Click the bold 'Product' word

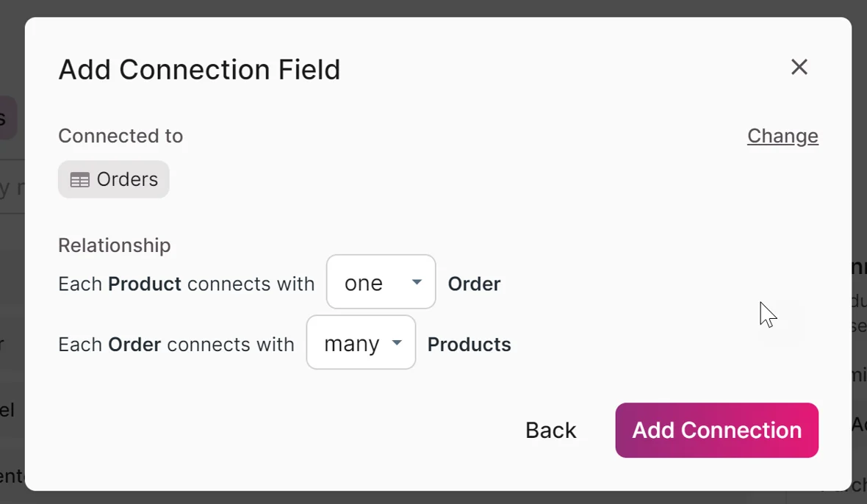coord(145,284)
